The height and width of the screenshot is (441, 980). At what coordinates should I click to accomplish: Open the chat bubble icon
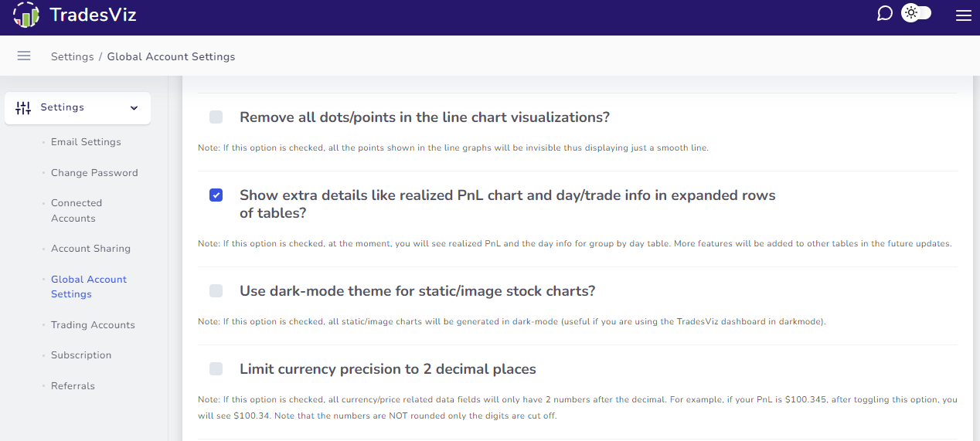point(885,14)
